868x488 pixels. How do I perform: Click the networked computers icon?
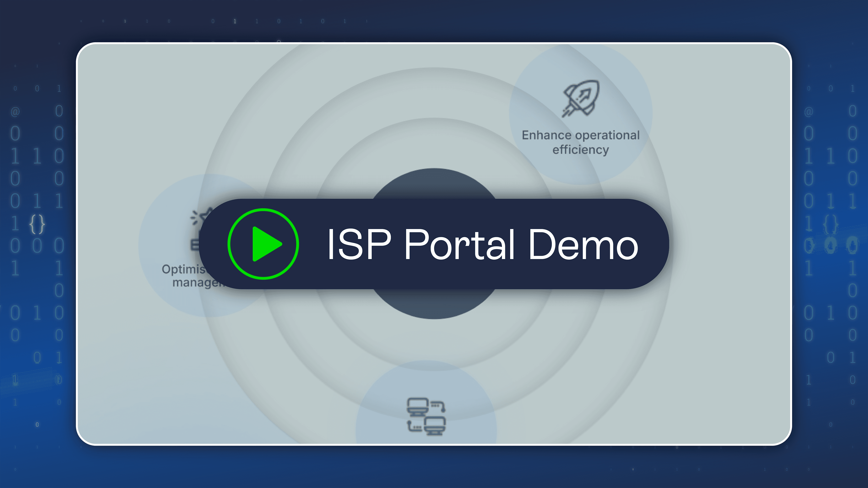[x=426, y=417]
